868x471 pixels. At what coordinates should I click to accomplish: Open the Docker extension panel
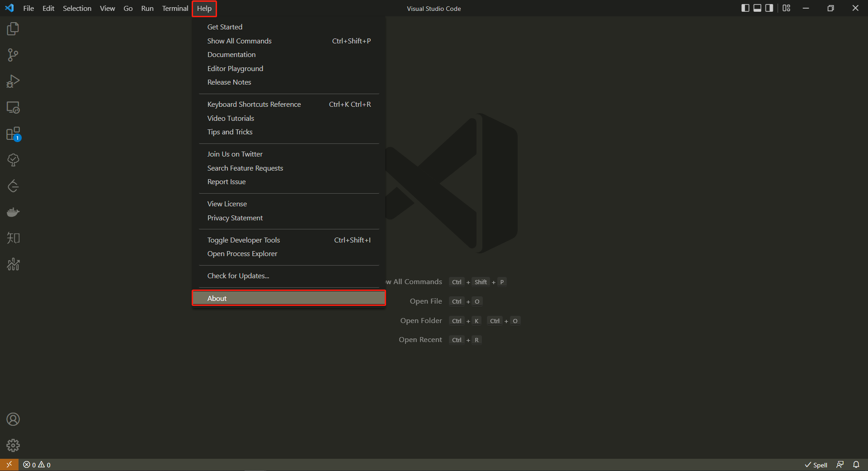[x=13, y=212]
